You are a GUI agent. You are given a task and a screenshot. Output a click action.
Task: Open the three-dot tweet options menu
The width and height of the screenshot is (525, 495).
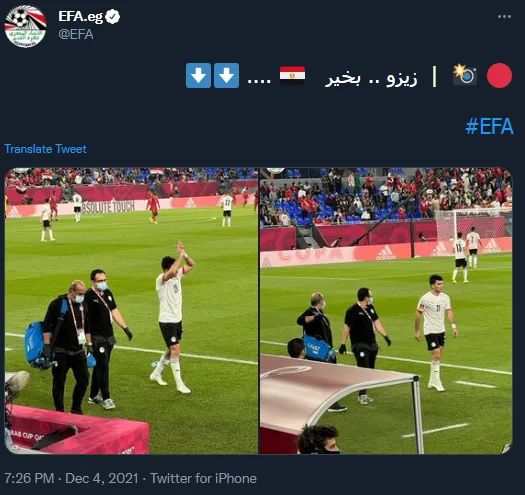point(504,16)
